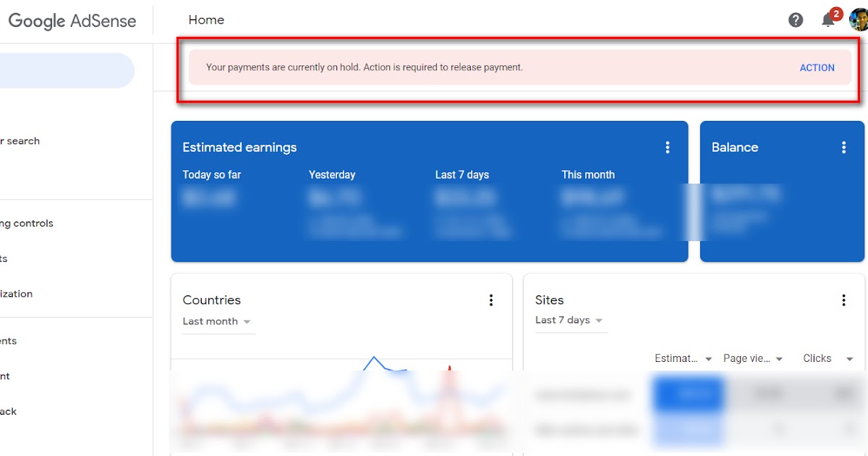
Task: Open the Estimat... column dropdown
Action: coord(684,358)
